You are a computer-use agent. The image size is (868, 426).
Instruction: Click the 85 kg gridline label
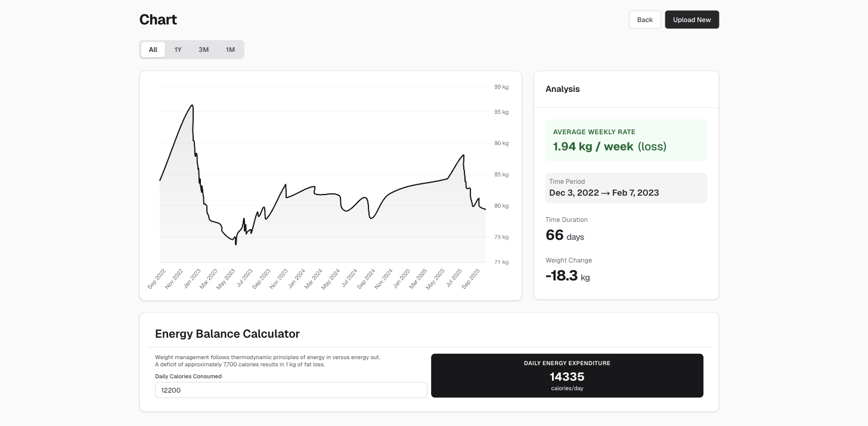point(501,174)
